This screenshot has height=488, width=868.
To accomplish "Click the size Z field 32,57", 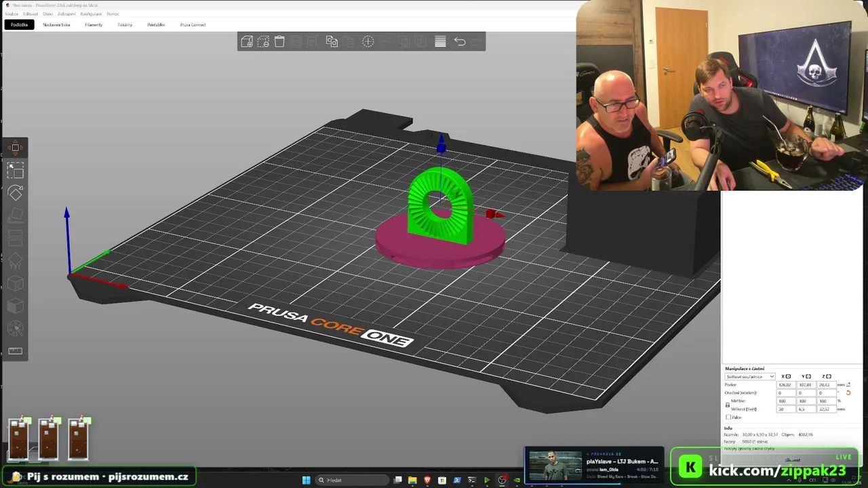I will pos(826,409).
